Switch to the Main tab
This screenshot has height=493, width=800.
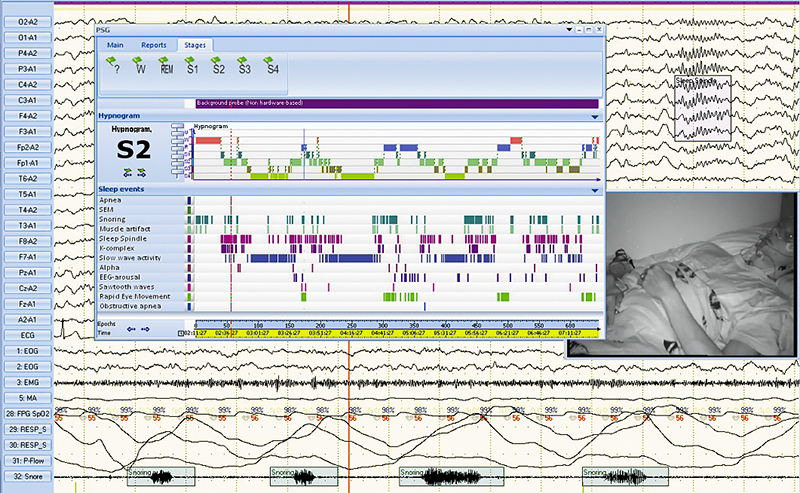pyautogui.click(x=115, y=45)
